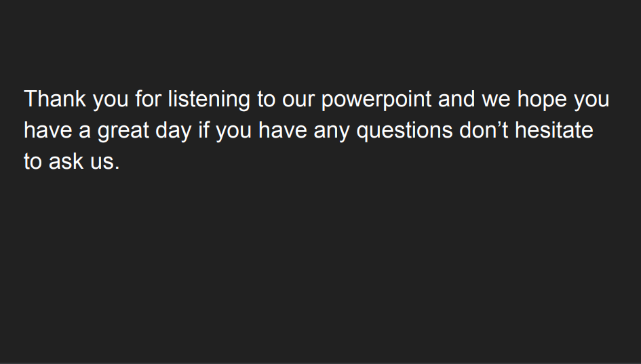Click the word "and" in the first line
The height and width of the screenshot is (364, 641).
click(x=457, y=99)
